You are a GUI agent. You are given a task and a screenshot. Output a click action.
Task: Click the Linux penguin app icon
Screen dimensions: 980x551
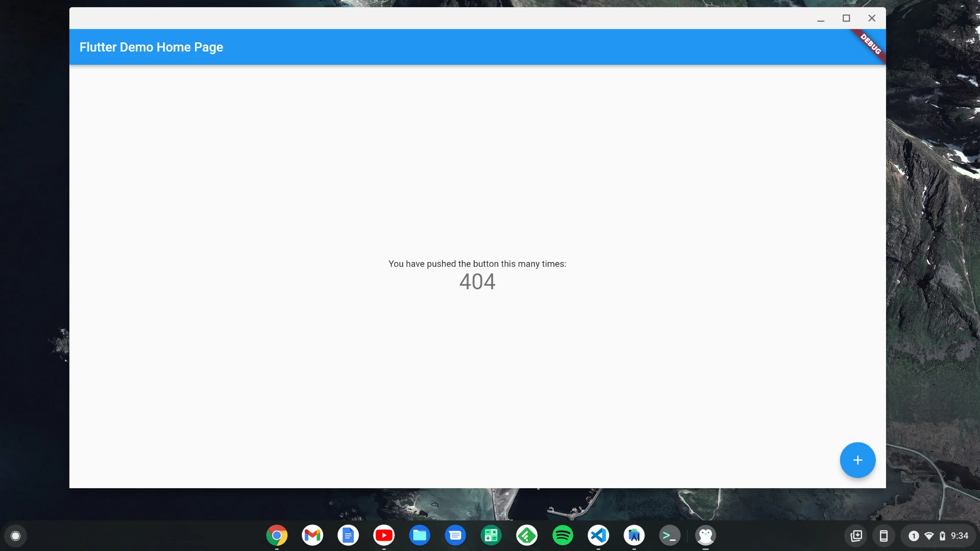tap(705, 536)
